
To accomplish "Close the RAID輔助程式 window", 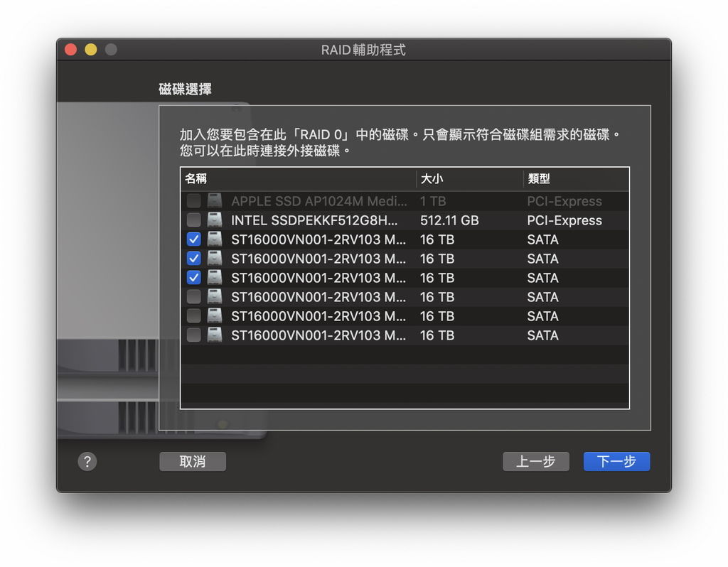I will pyautogui.click(x=70, y=49).
